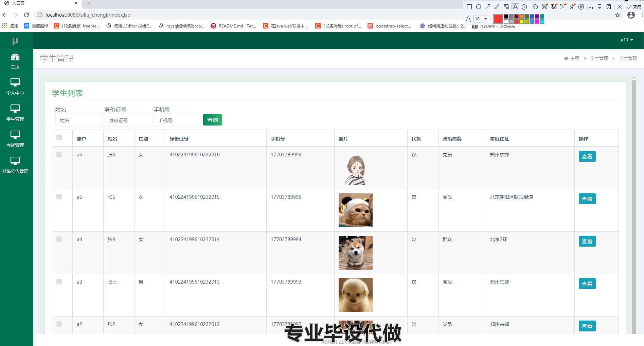Click the browser address bar URL
Screen dimensions: 644x346
(x=88, y=15)
